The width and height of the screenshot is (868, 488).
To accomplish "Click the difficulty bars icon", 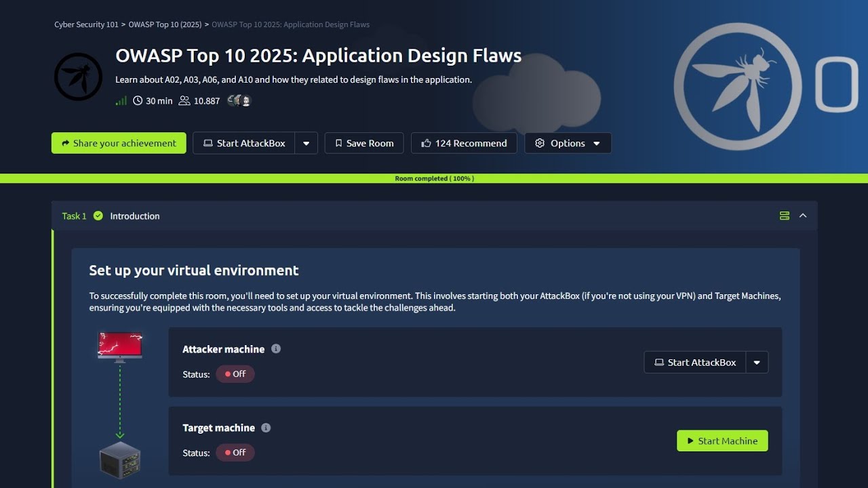I will click(121, 101).
